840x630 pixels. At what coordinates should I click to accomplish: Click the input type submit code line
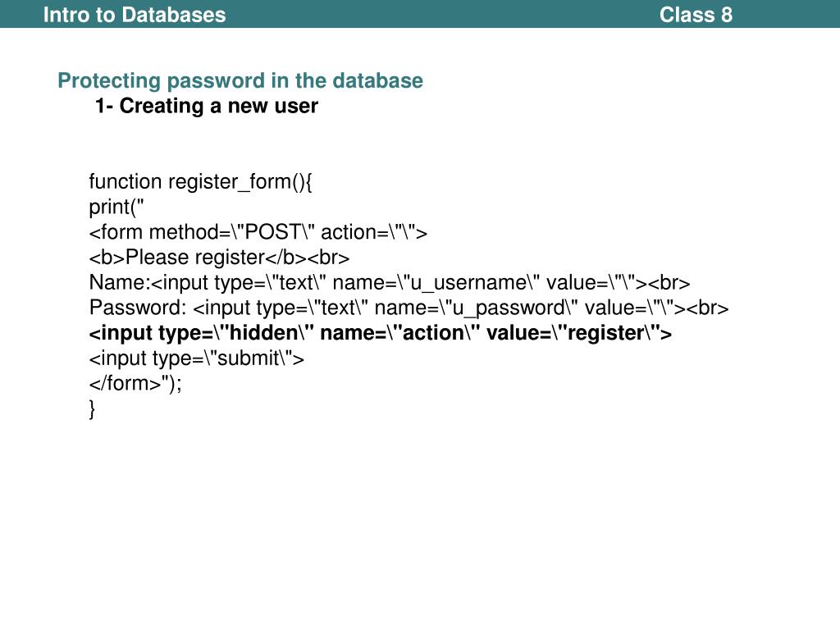pos(197,358)
